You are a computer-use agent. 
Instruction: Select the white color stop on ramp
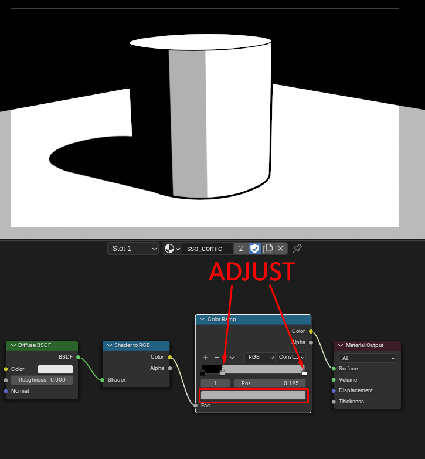[x=304, y=373]
